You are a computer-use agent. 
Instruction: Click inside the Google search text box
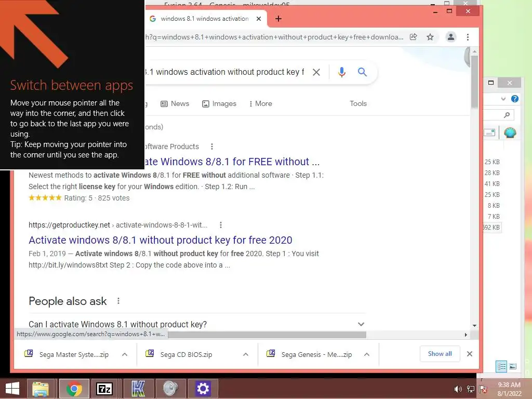click(x=224, y=72)
